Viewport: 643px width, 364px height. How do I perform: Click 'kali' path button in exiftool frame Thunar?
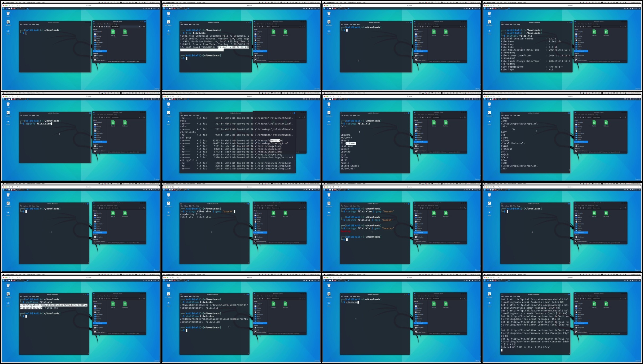point(589,27)
